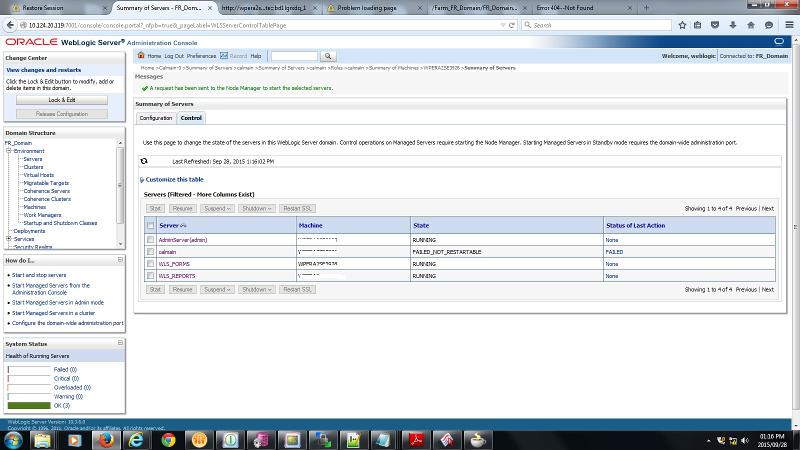Viewport: 800px width, 450px height.
Task: Click the search magnifier button
Action: [x=328, y=56]
